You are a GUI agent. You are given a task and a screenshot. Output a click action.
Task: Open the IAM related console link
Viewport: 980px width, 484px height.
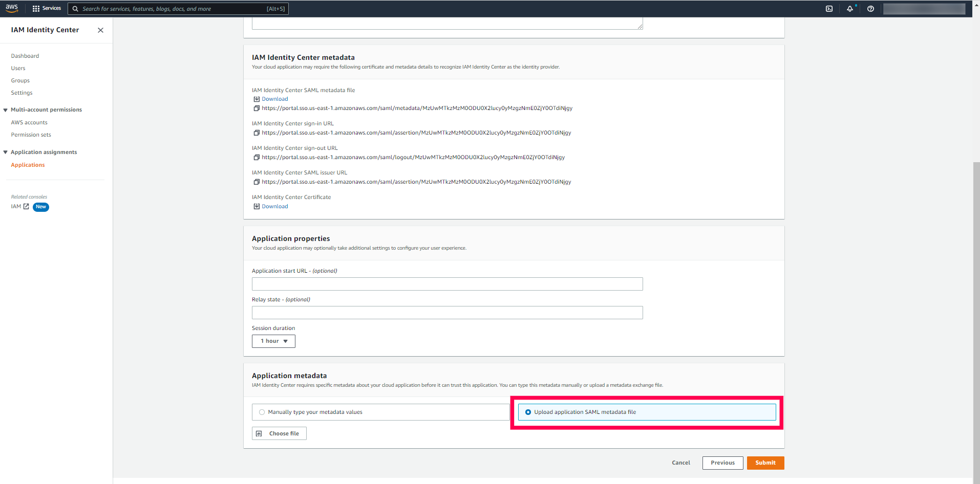tap(20, 207)
